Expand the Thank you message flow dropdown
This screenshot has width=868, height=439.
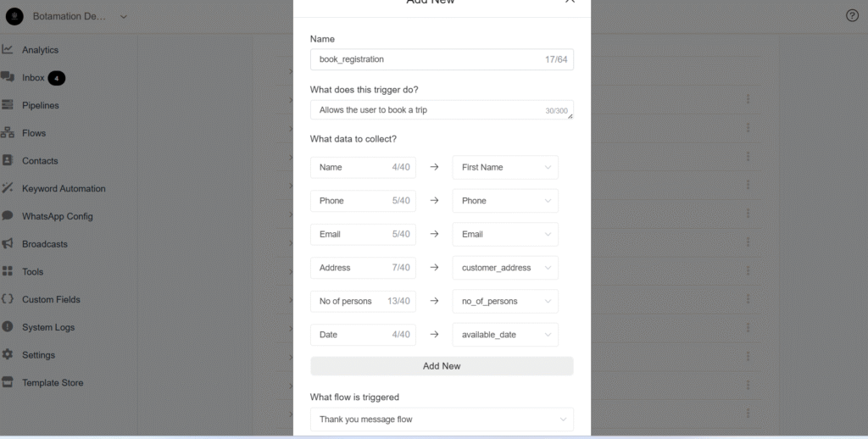coord(442,419)
